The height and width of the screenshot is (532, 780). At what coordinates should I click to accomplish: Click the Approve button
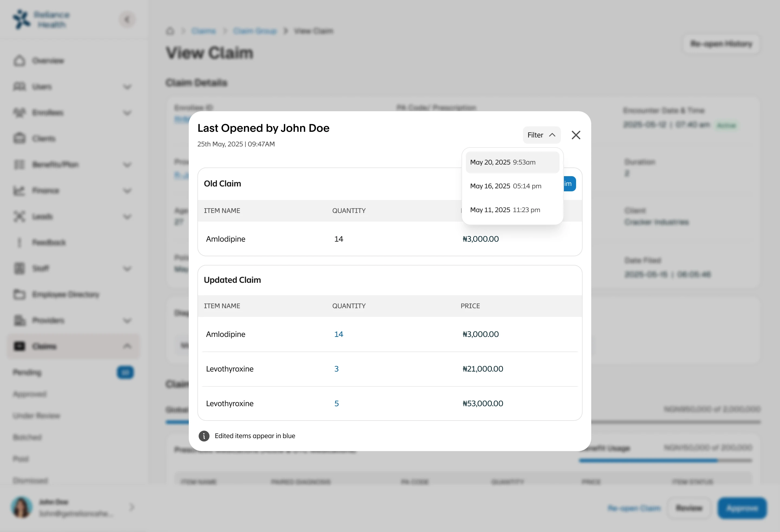742,508
